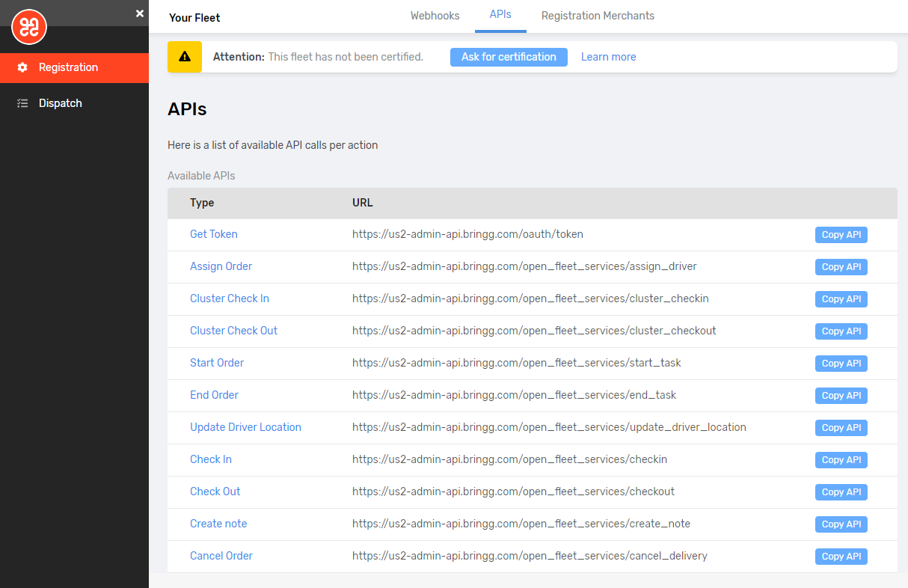Open the Cluster Check In link
The height and width of the screenshot is (588, 908).
click(x=230, y=298)
